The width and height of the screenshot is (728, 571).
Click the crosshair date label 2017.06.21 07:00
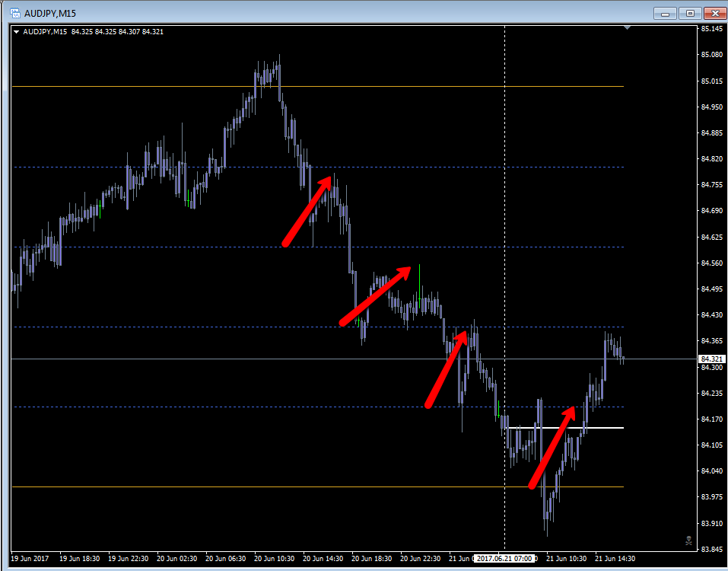click(504, 559)
